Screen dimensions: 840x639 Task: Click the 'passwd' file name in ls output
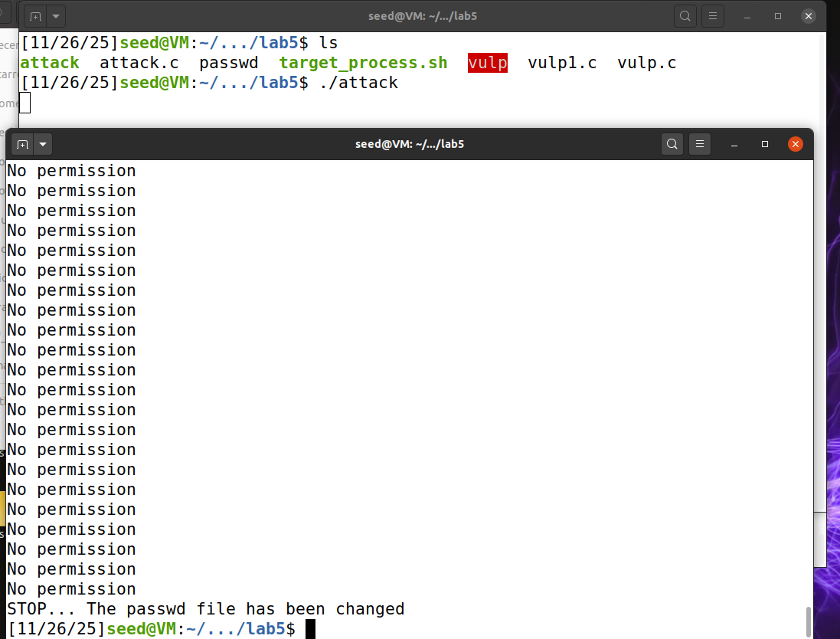pyautogui.click(x=229, y=63)
